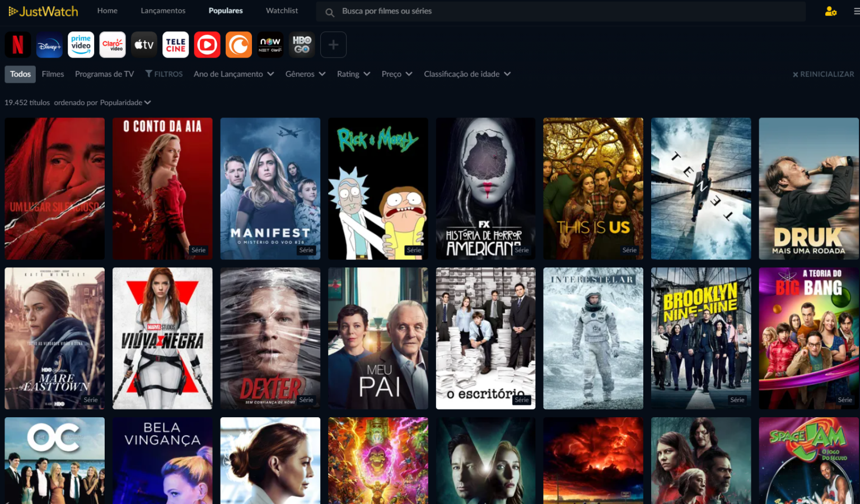The width and height of the screenshot is (860, 504).
Task: Open Space Jam poster
Action: 808,460
